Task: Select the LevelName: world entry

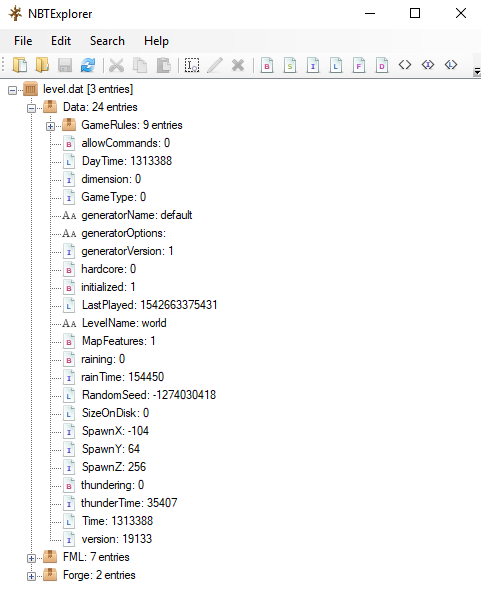Action: (124, 323)
